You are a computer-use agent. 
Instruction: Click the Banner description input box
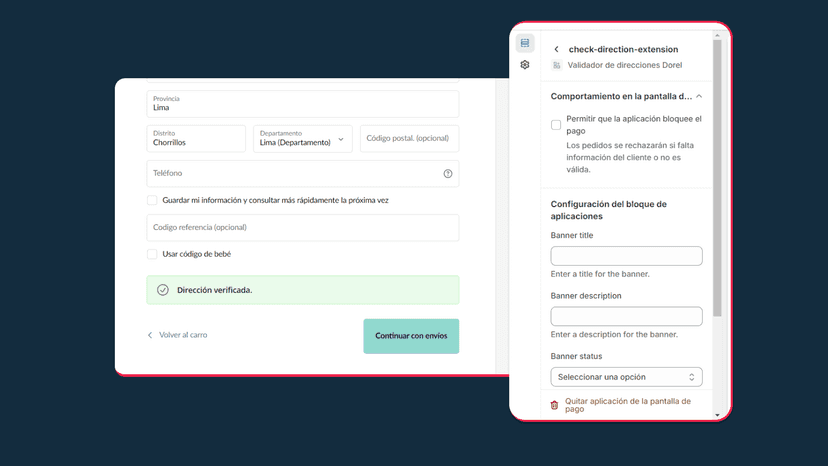pyautogui.click(x=626, y=316)
